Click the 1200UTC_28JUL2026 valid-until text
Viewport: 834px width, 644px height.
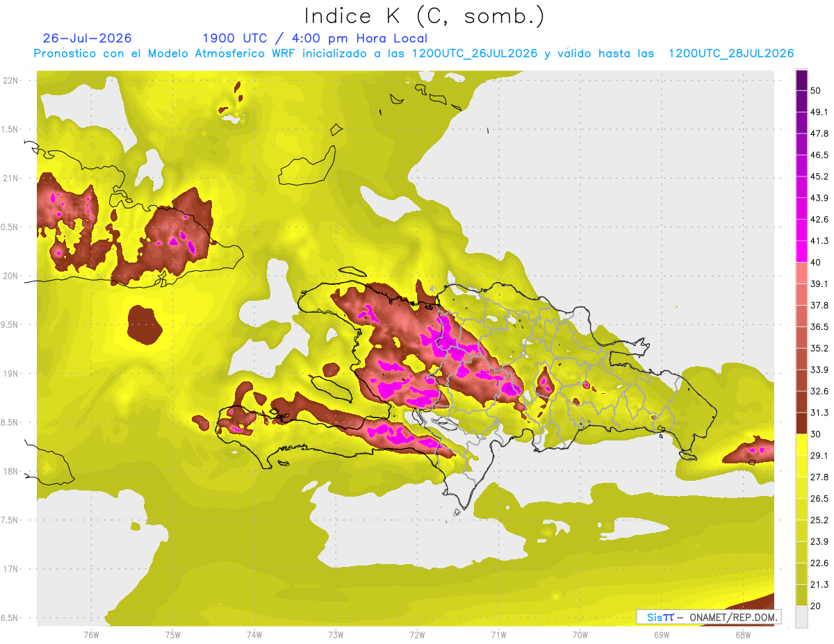(x=731, y=53)
